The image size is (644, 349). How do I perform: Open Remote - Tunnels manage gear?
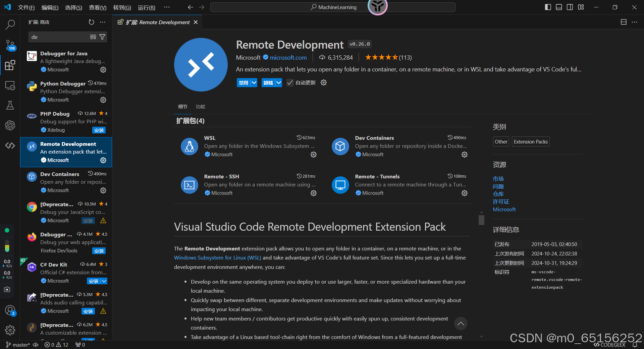464,193
